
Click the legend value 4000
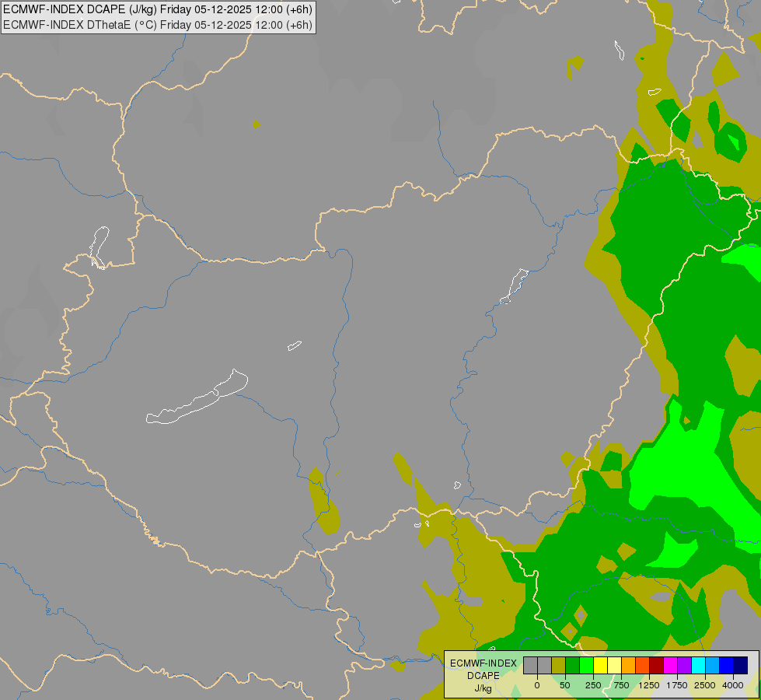pyautogui.click(x=733, y=685)
